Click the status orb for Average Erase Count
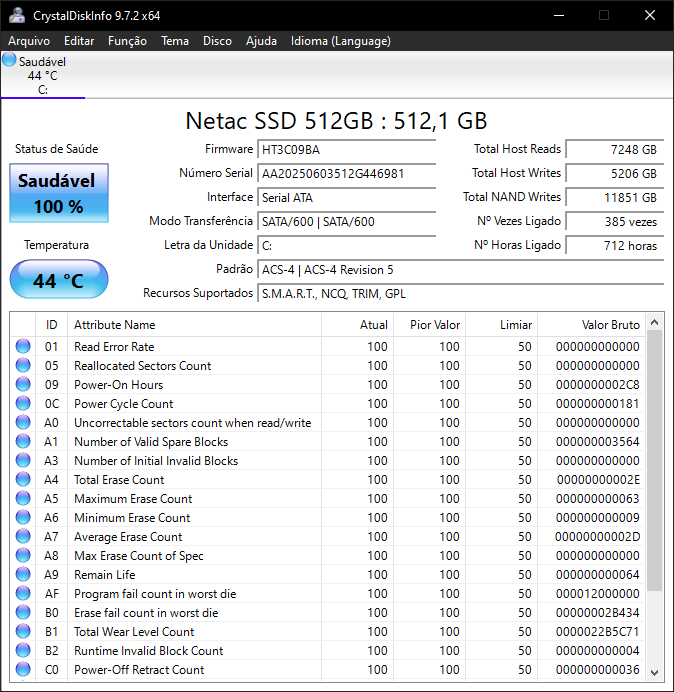The image size is (674, 692). [x=23, y=536]
